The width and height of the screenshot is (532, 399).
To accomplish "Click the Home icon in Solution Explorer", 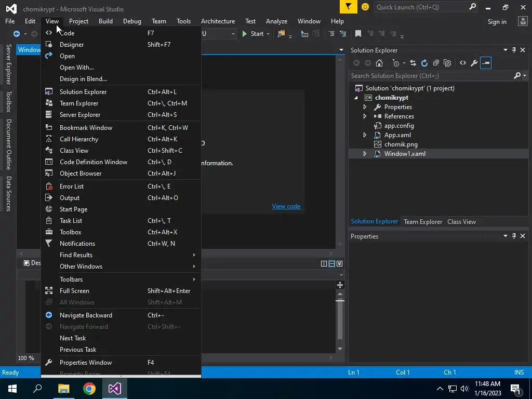I will coord(379,63).
